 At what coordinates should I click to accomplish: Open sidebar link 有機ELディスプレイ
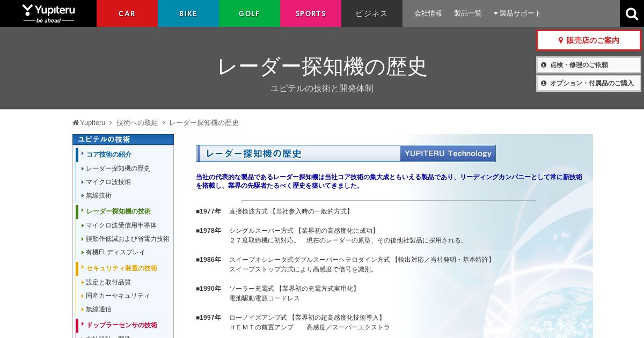click(x=115, y=252)
